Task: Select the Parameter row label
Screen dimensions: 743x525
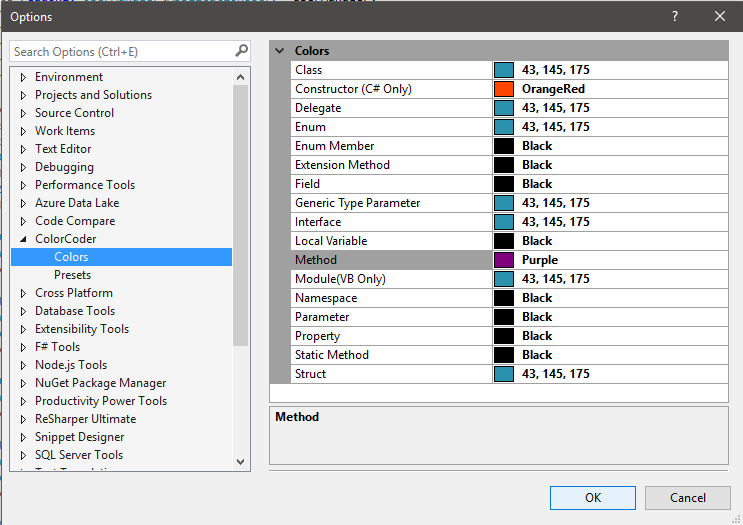Action: pyautogui.click(x=322, y=317)
